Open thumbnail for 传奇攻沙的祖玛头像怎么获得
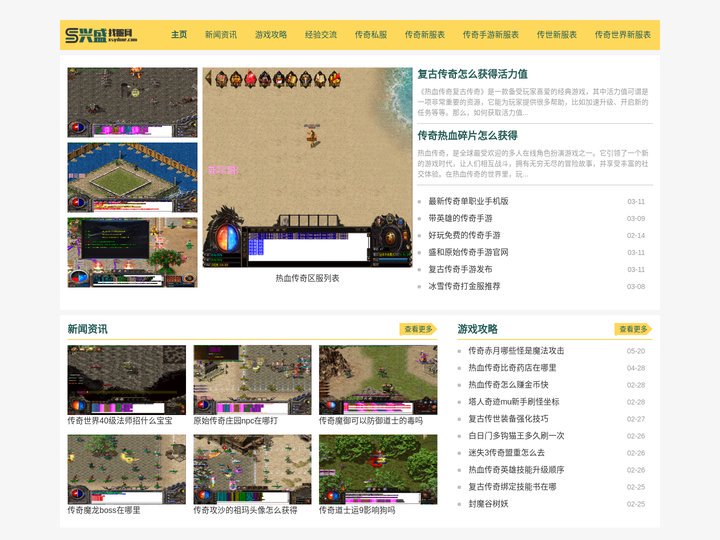 [252, 469]
